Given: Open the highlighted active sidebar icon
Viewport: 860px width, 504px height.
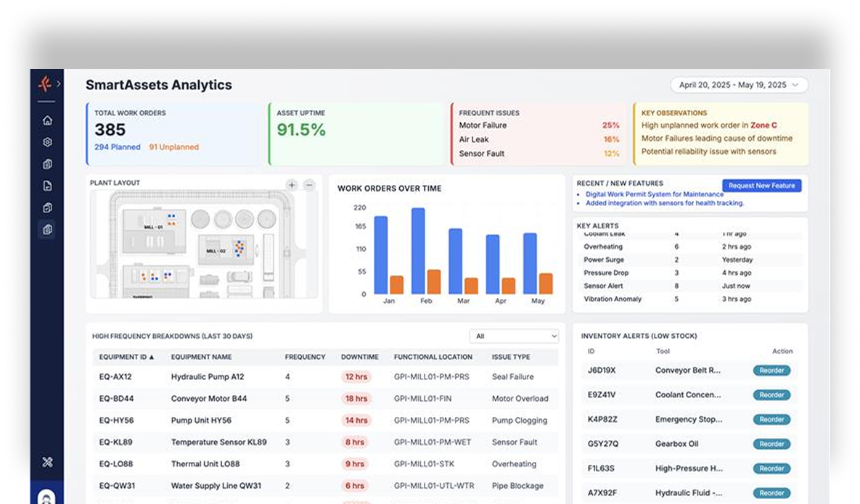Looking at the screenshot, I should [x=47, y=230].
